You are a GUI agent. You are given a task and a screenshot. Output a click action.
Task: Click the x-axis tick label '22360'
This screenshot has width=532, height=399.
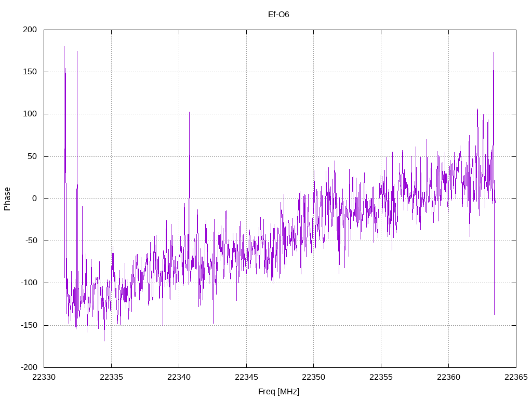(x=448, y=377)
